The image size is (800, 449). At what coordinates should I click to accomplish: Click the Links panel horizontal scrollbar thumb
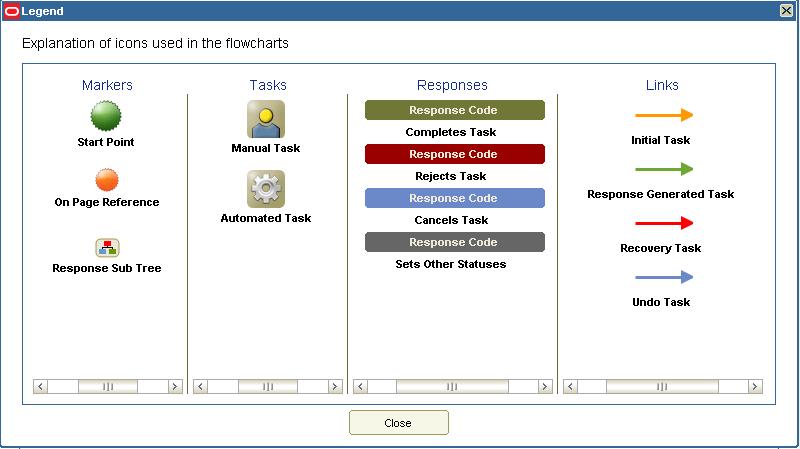(662, 386)
